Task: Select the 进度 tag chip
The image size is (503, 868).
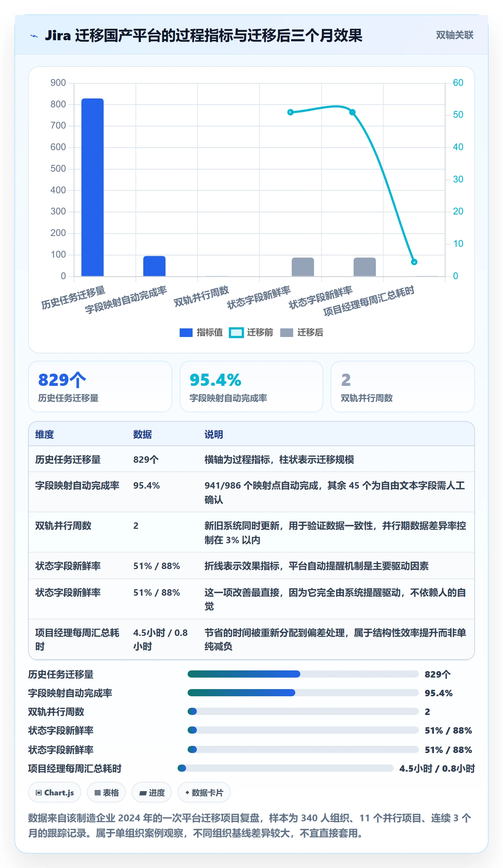Action: click(152, 792)
